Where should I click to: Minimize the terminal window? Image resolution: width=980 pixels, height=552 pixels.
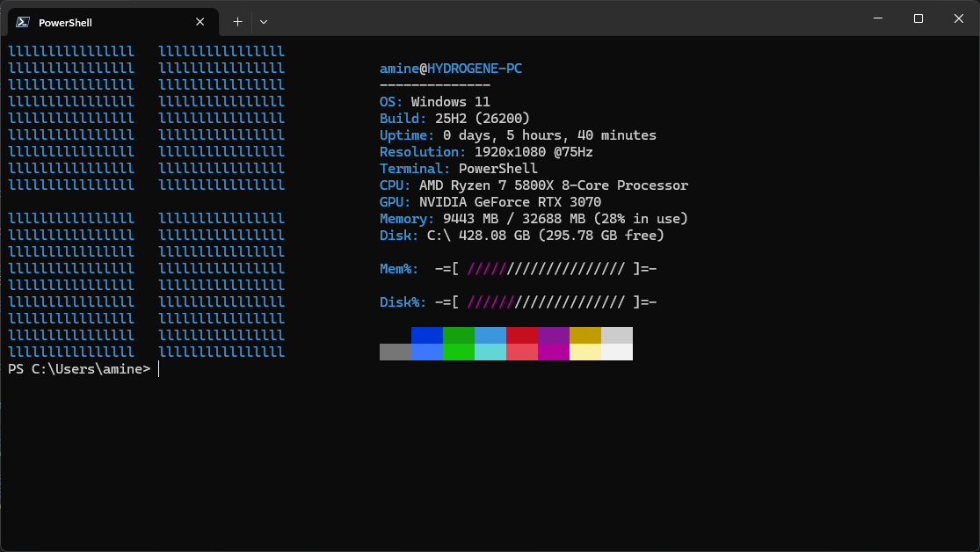[878, 18]
